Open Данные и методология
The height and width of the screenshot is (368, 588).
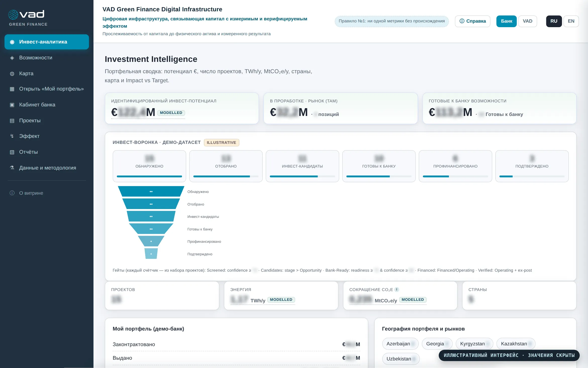(47, 168)
